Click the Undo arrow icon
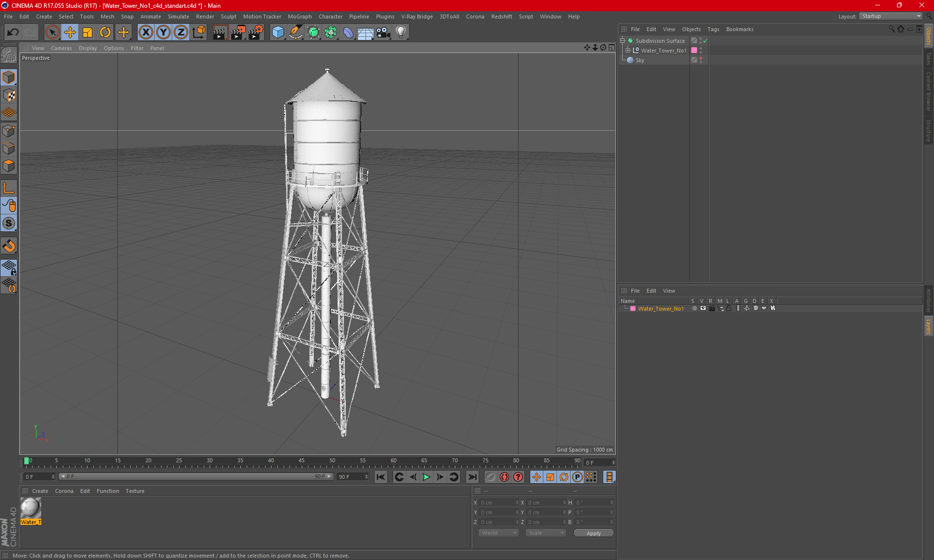Viewport: 934px width, 560px height. pyautogui.click(x=13, y=33)
